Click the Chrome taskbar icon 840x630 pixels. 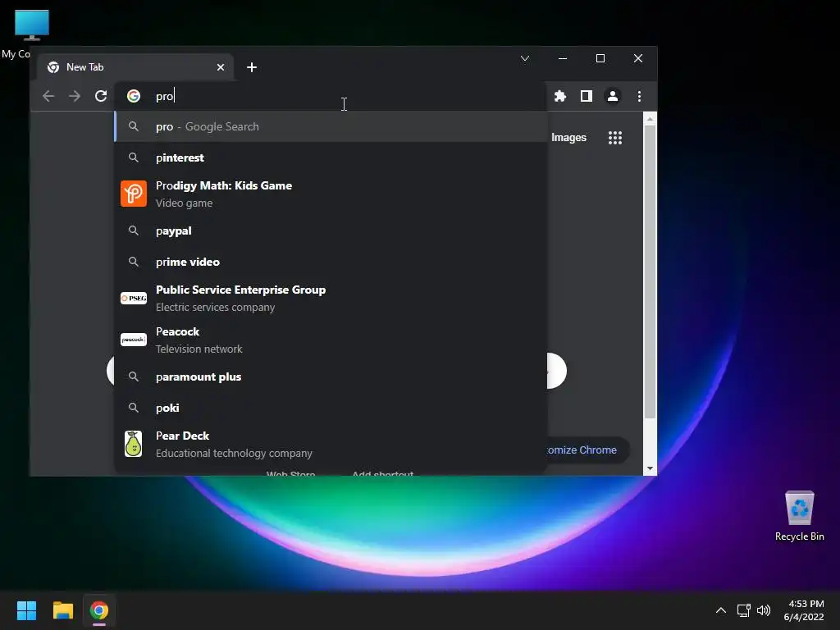[x=99, y=610]
